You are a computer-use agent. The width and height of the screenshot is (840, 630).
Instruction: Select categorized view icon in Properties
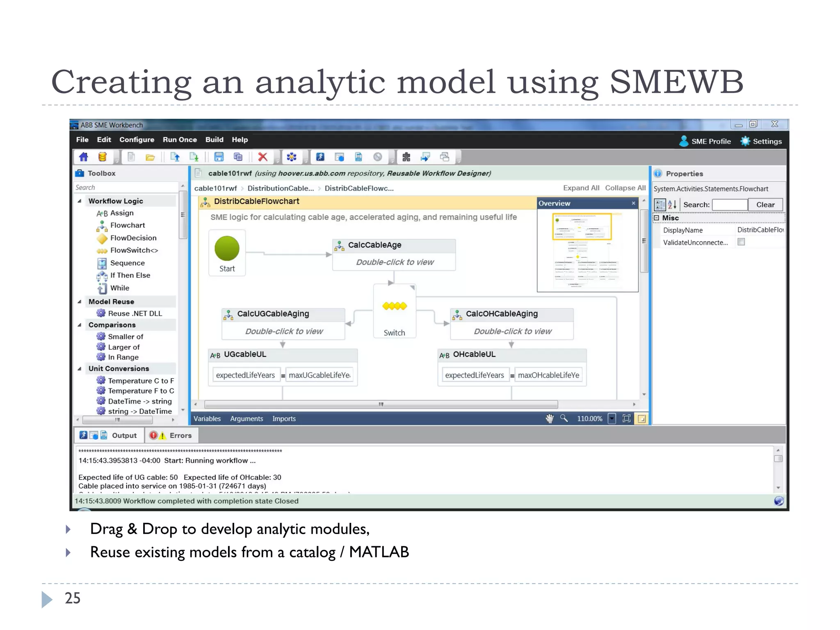(x=660, y=204)
